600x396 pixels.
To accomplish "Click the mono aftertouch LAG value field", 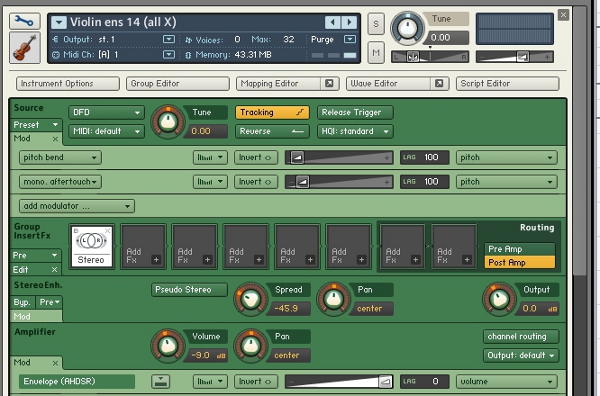I will [424, 182].
